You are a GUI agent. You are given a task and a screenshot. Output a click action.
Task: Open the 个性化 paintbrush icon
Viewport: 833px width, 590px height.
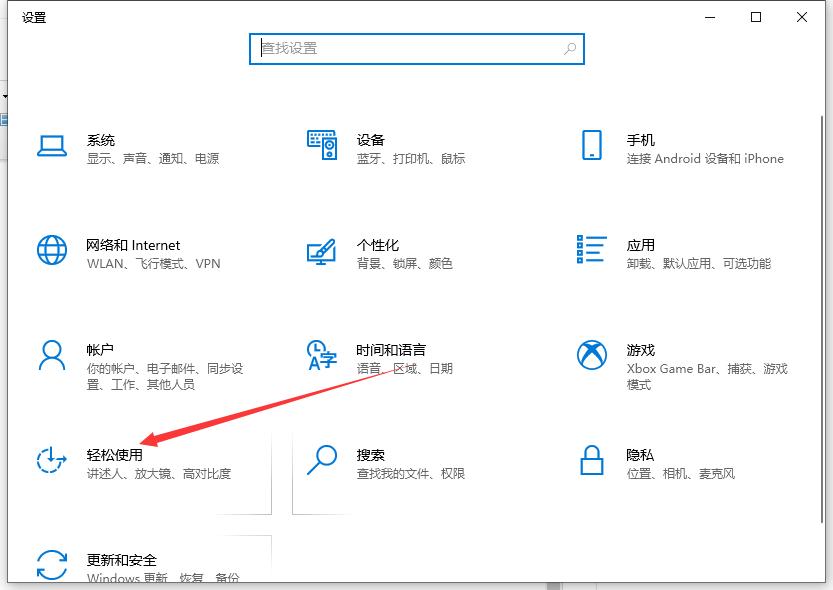point(321,252)
